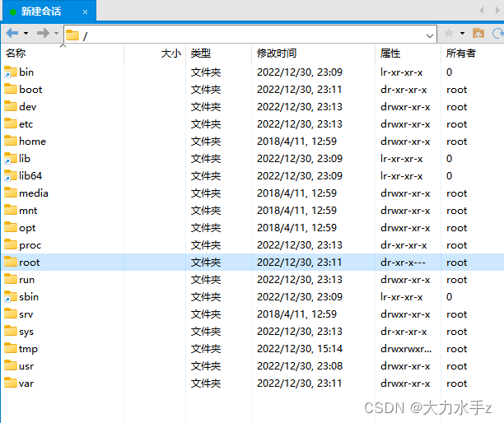Click the path address field

250,34
